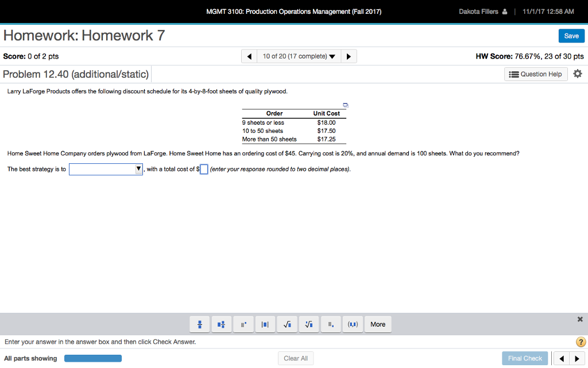Click the All parts showing progress bar
This screenshot has width=588, height=368.
92,358
